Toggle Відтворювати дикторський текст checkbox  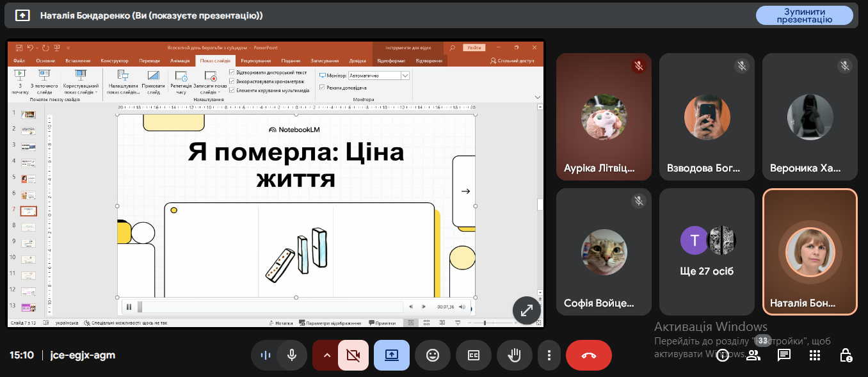pos(232,72)
